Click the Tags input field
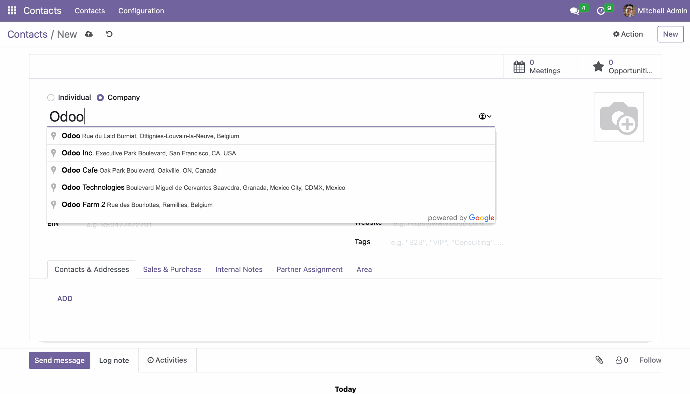This screenshot has height=394, width=690. coord(447,242)
